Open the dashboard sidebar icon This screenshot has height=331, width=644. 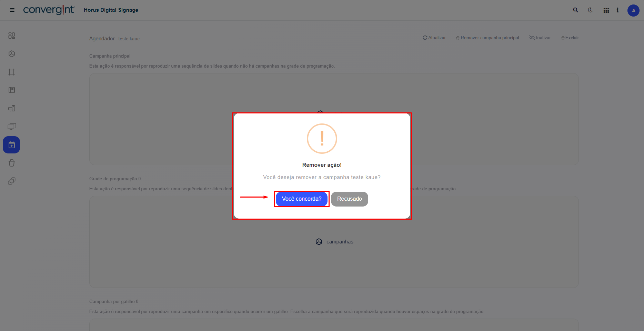point(12,36)
